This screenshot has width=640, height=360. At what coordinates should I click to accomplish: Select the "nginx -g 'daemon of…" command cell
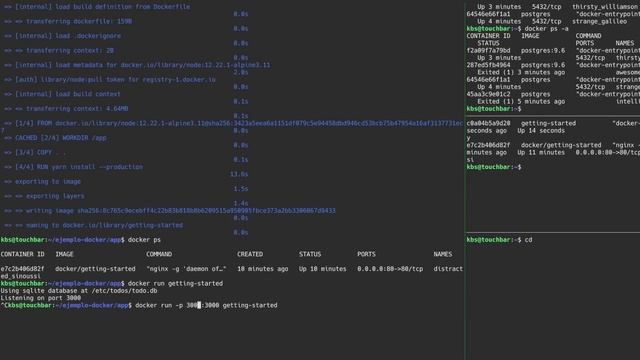[186, 269]
